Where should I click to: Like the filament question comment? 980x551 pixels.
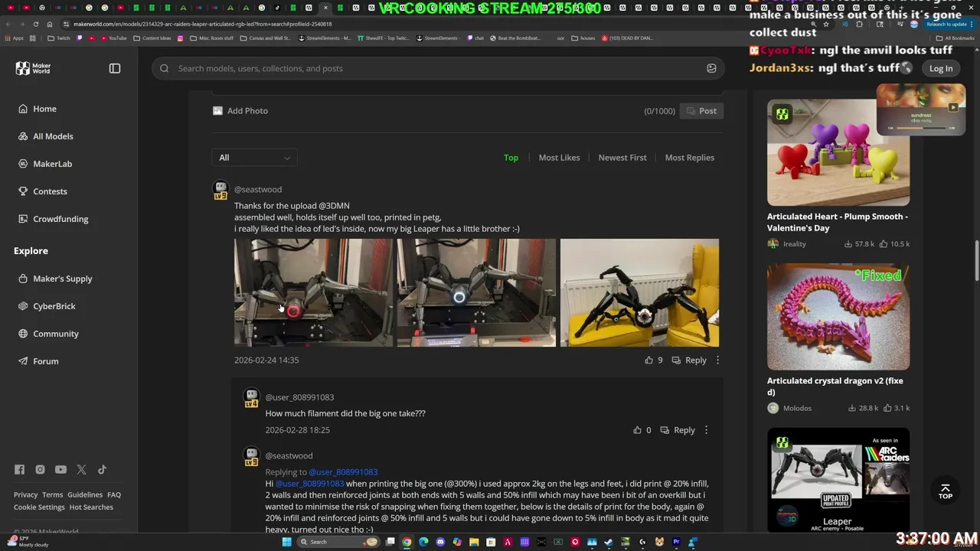pyautogui.click(x=642, y=430)
